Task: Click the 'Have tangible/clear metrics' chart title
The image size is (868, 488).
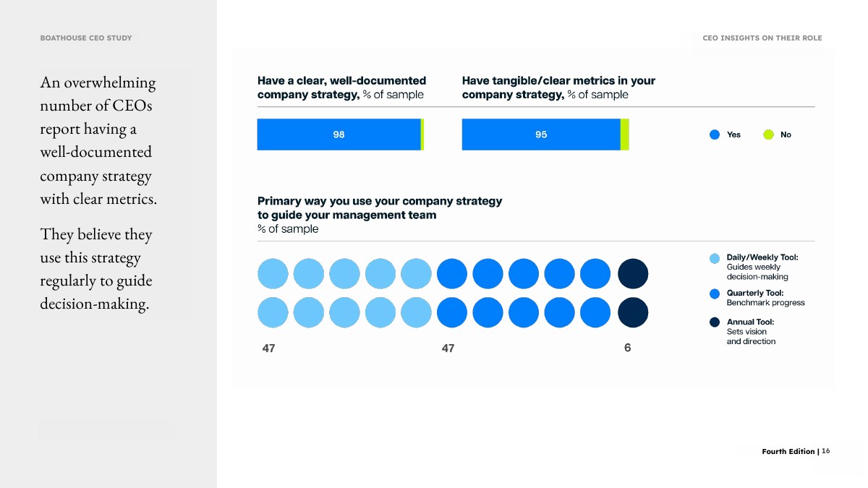Action: (558, 87)
